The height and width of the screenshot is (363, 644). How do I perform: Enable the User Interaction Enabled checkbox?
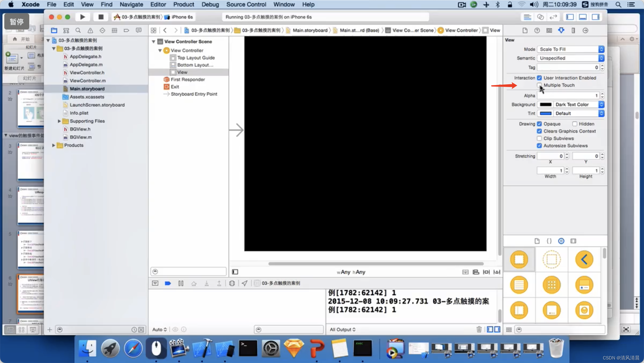coord(540,78)
